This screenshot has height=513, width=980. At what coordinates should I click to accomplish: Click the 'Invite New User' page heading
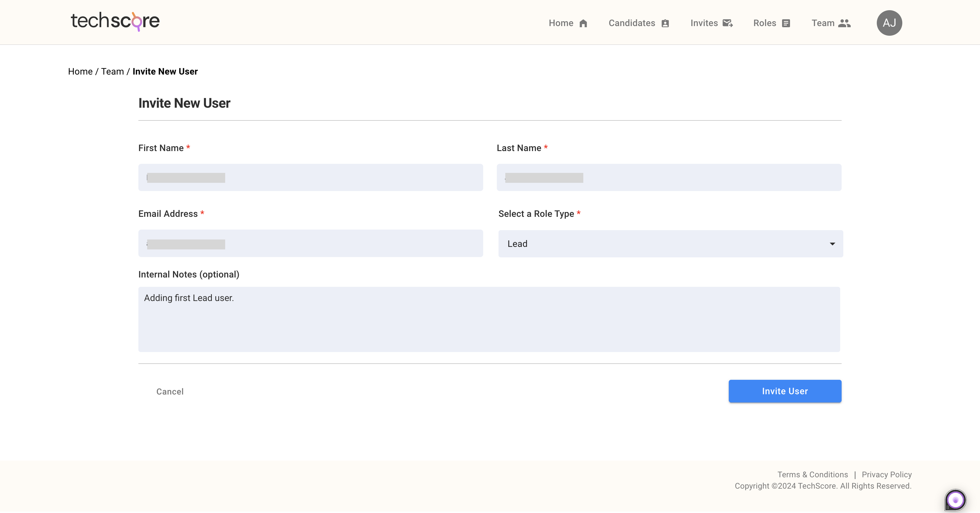click(184, 103)
